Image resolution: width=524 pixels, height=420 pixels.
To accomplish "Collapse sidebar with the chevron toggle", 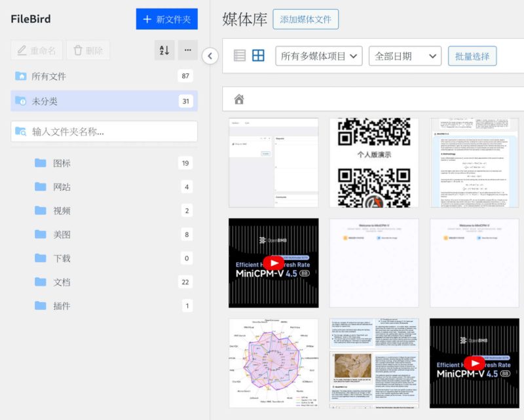I will coord(210,57).
